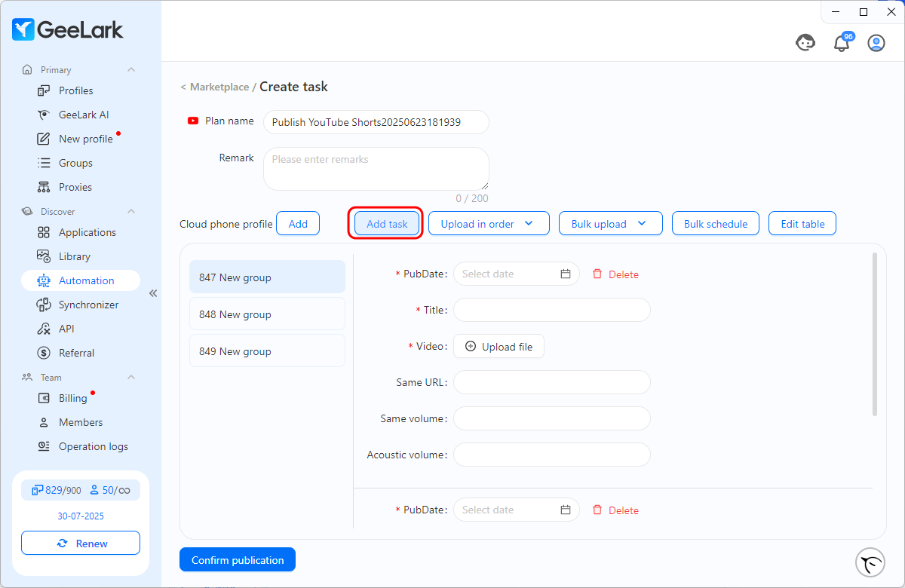Open customer support face icon
The image size is (905, 588).
coord(805,43)
